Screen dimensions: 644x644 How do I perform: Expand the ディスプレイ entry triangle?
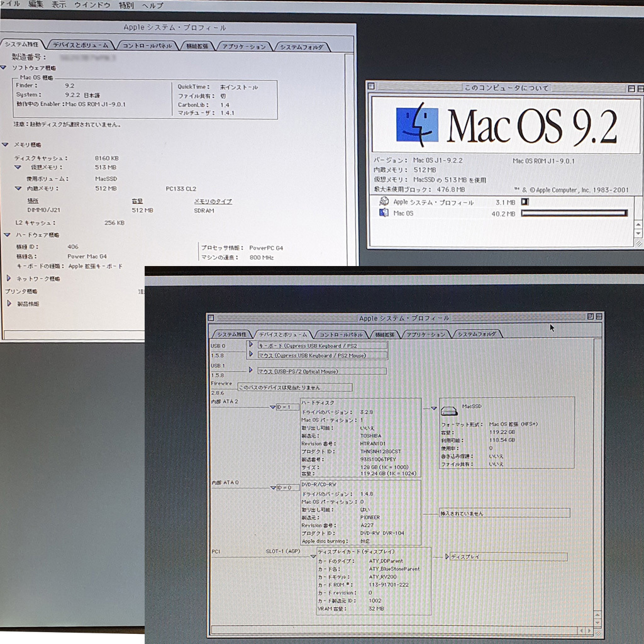point(447,557)
